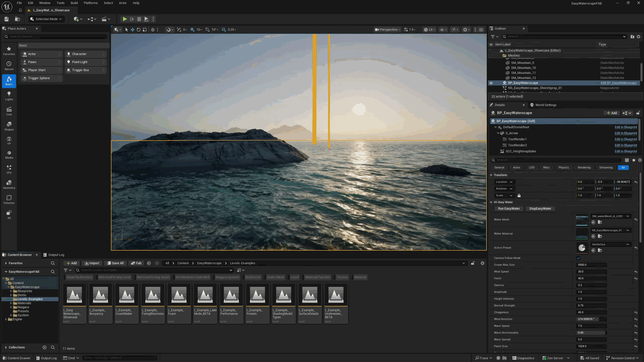The image size is (644, 362).
Task: Select the scale gizmo tool in viewport
Action: click(144, 29)
